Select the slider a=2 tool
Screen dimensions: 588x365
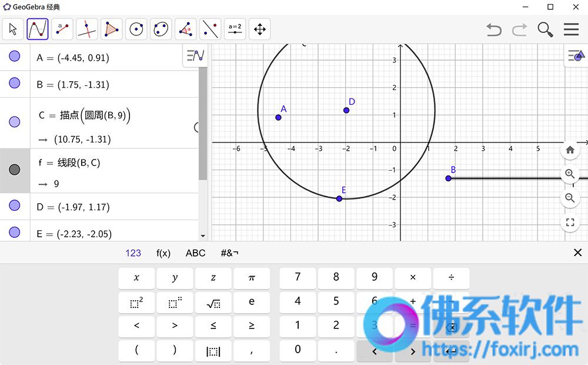pos(235,29)
